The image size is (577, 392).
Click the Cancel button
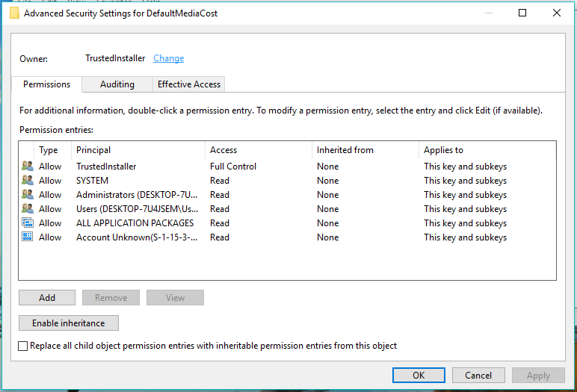click(x=478, y=376)
